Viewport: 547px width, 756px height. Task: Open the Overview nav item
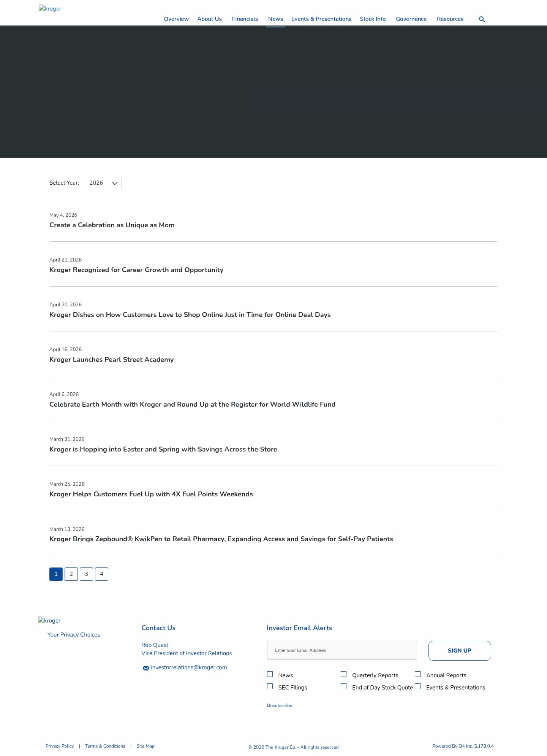pyautogui.click(x=176, y=19)
